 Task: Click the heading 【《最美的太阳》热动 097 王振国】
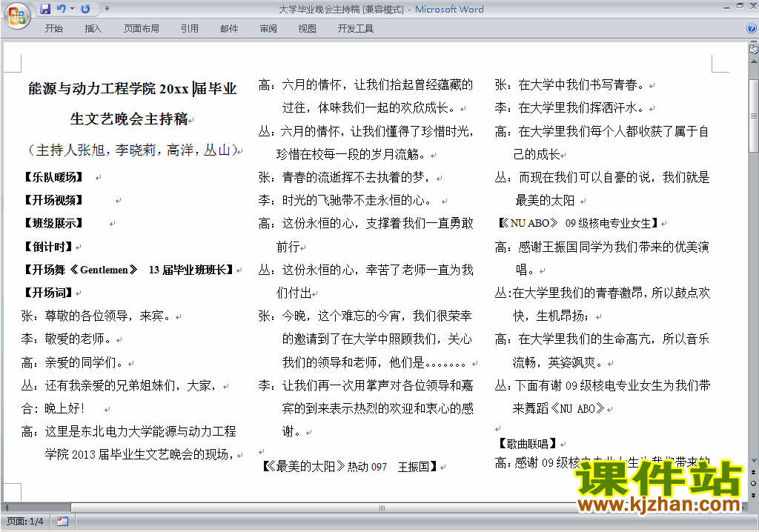click(x=350, y=467)
